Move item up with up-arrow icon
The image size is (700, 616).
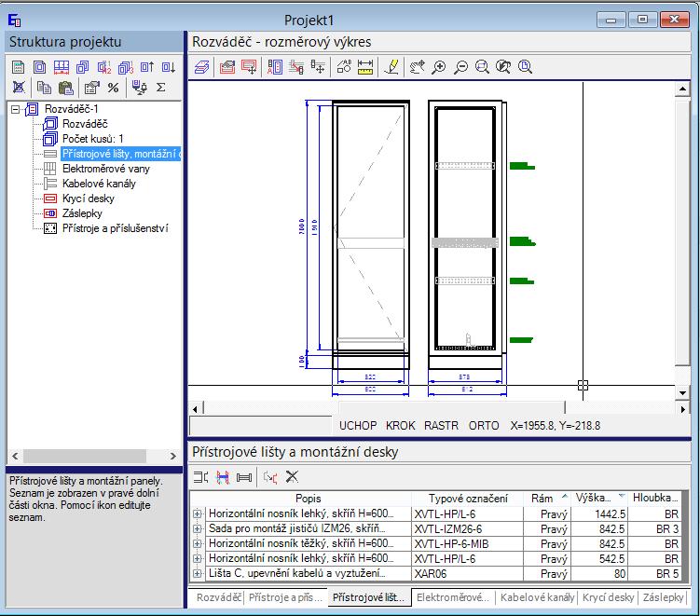(x=147, y=67)
